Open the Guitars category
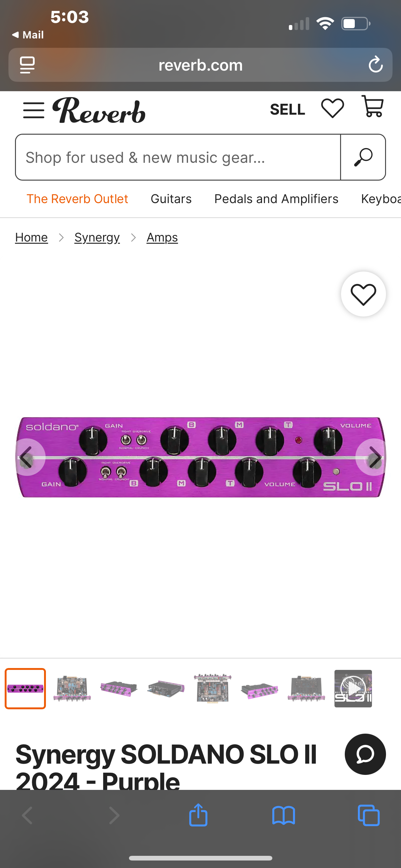The width and height of the screenshot is (401, 868). [x=171, y=199]
